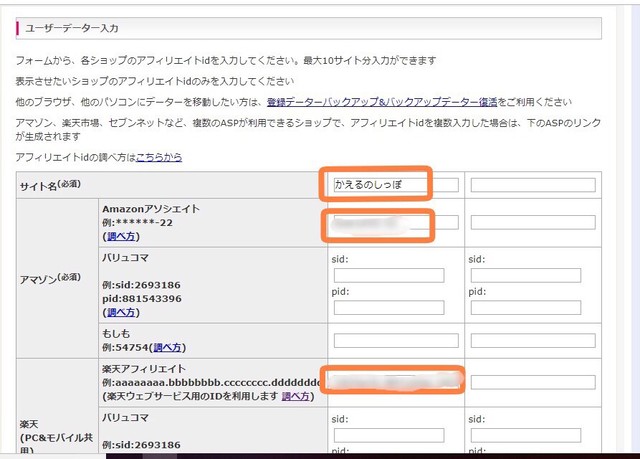Image resolution: width=640 pixels, height=459 pixels.
Task: Focus Amazon バリュコマ sid field, second site
Action: coord(526,275)
